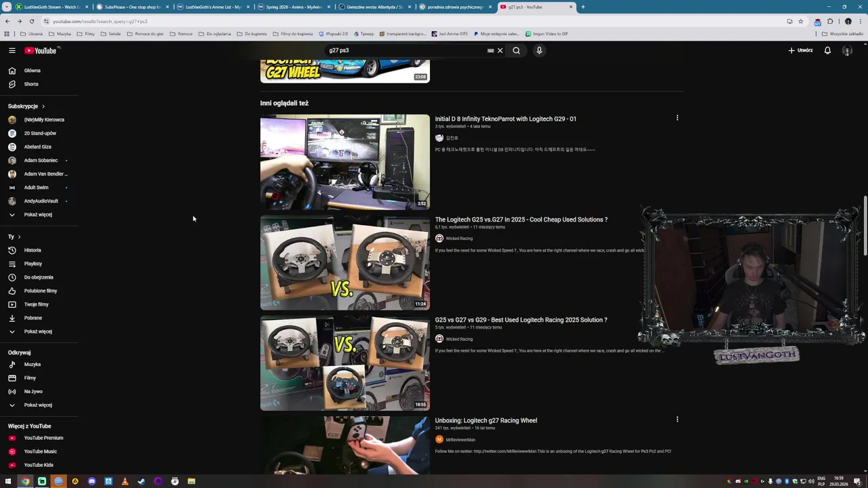The width and height of the screenshot is (868, 488).
Task: Open VLC from the taskbar
Action: click(x=125, y=481)
